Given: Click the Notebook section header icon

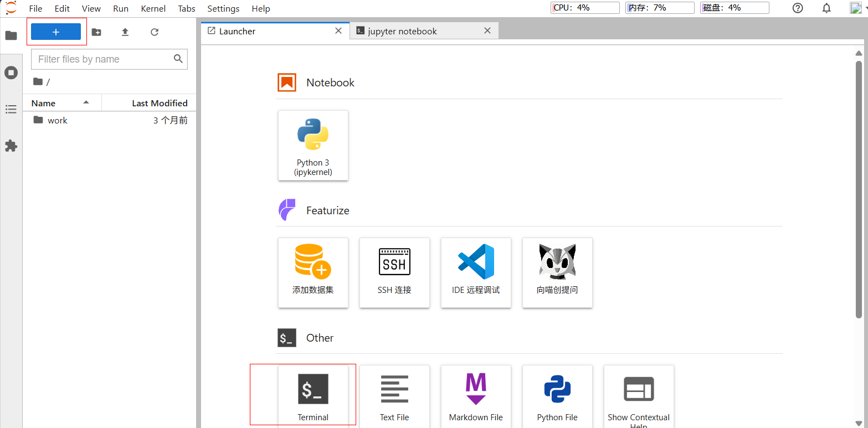Looking at the screenshot, I should [287, 82].
